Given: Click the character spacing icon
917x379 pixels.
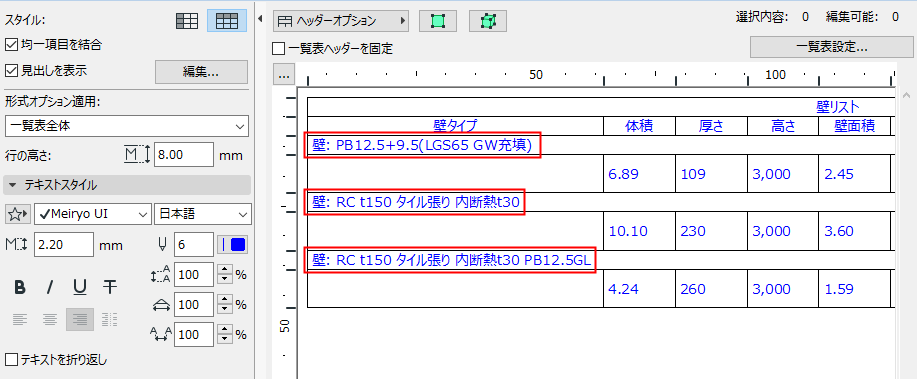Looking at the screenshot, I should 160,335.
